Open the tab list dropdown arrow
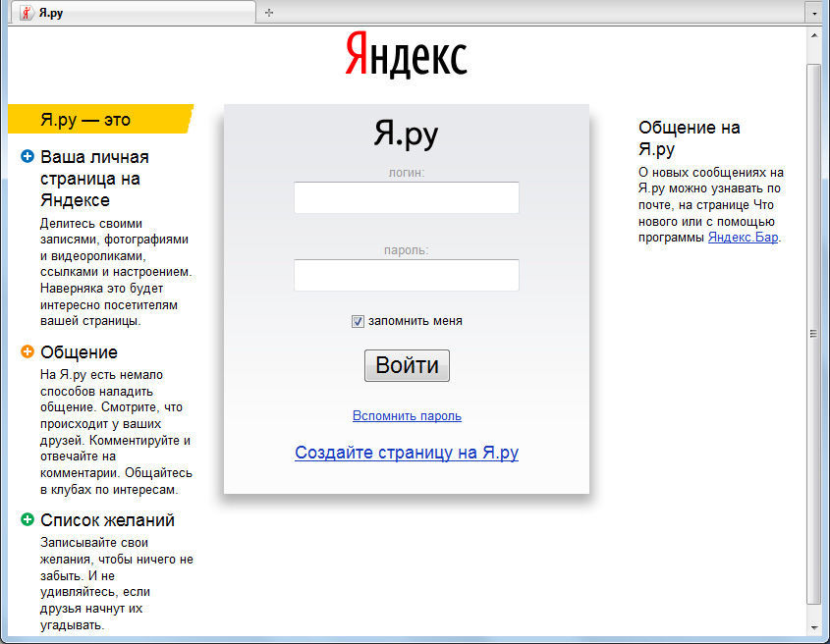 [813, 12]
